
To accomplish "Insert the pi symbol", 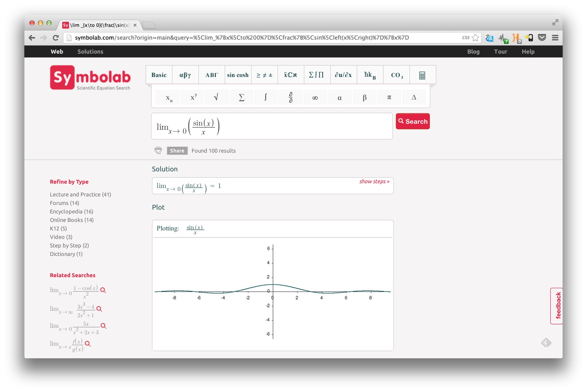I will (x=389, y=97).
